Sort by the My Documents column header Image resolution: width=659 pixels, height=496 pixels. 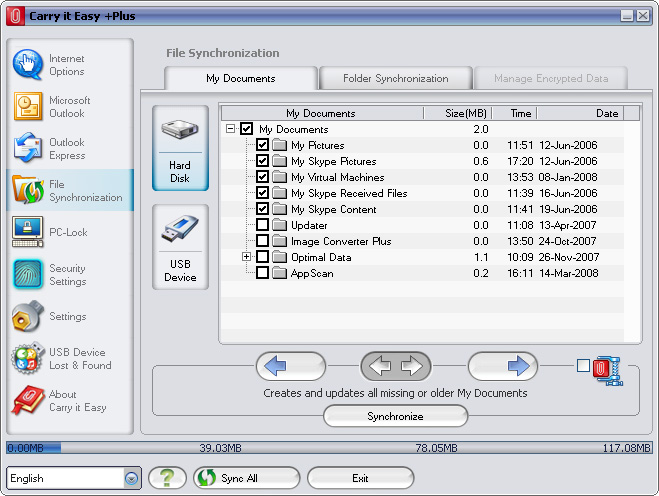(x=322, y=113)
